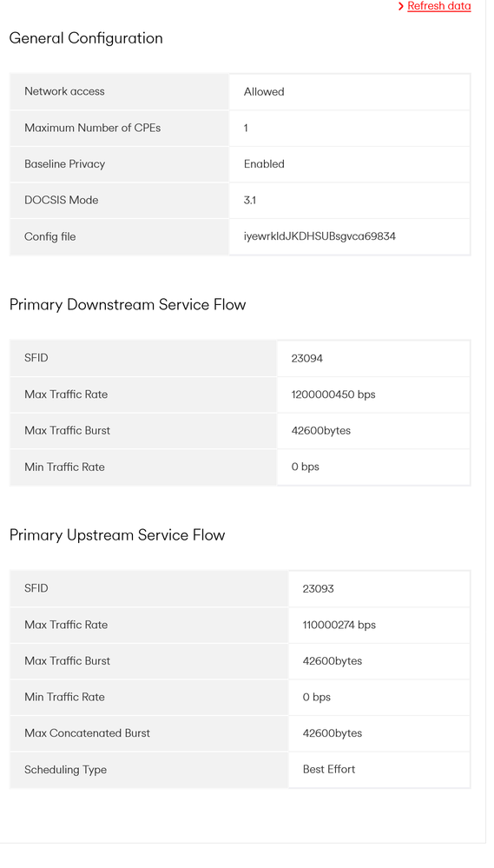Select the Primary Upstream Service Flow heading
494x868 pixels.
click(117, 534)
